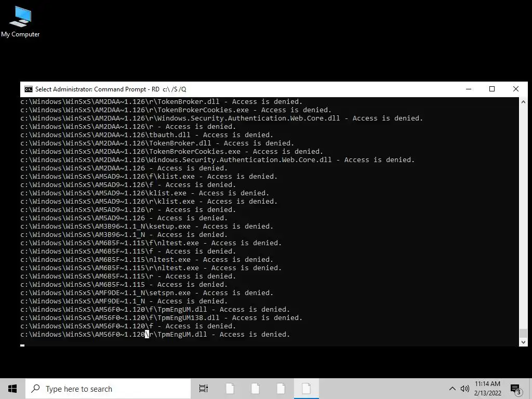Activate the highlighted Command Prompt taskbar button
532x399 pixels.
pyautogui.click(x=306, y=389)
